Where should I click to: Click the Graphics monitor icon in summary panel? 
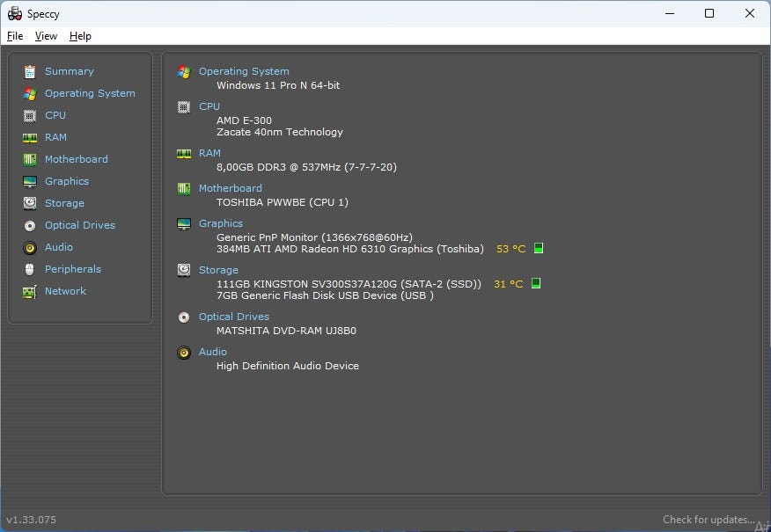click(x=184, y=224)
